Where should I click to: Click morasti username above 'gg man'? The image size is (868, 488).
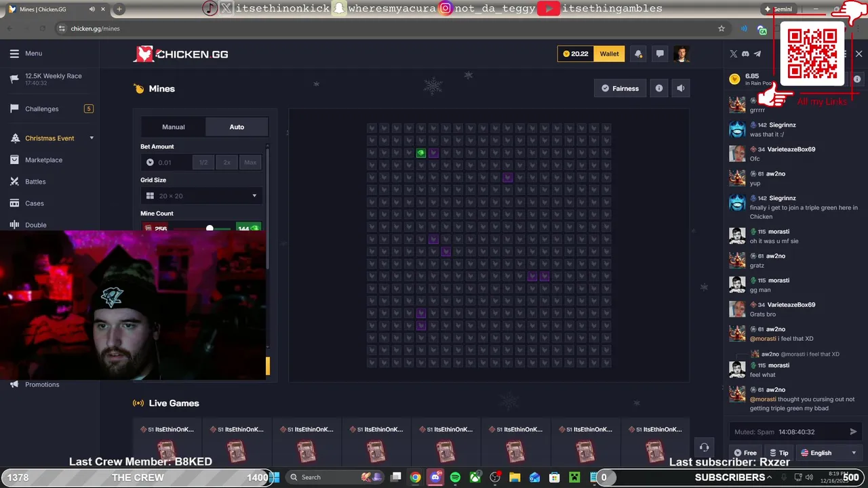(x=778, y=281)
